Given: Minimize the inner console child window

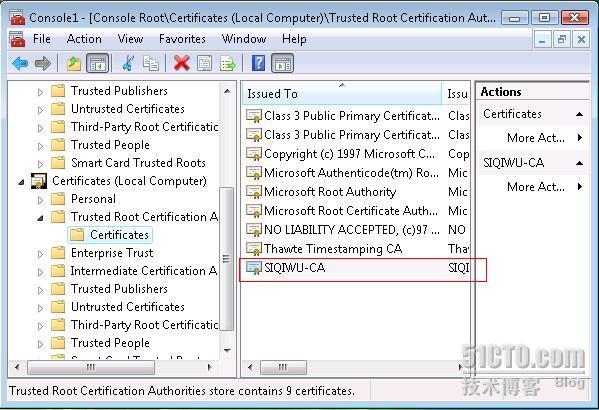Looking at the screenshot, I should point(542,39).
